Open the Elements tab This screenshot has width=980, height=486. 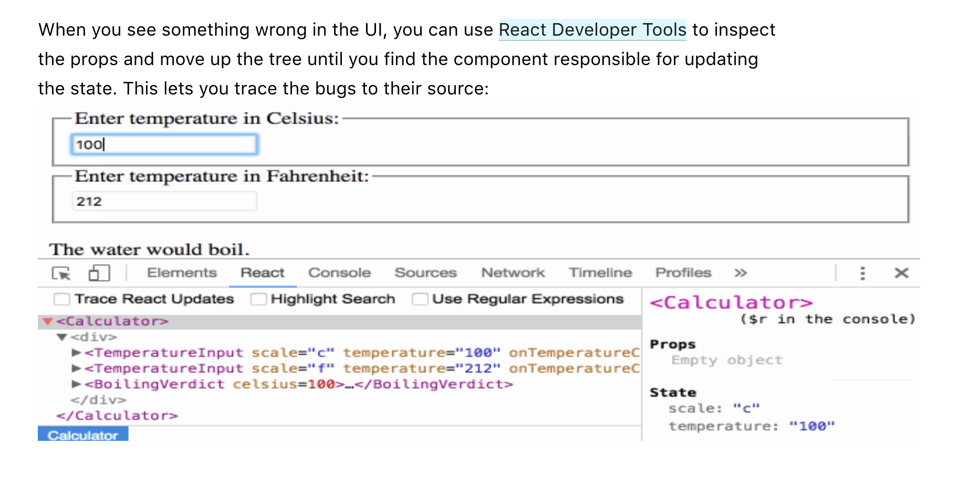coord(182,272)
